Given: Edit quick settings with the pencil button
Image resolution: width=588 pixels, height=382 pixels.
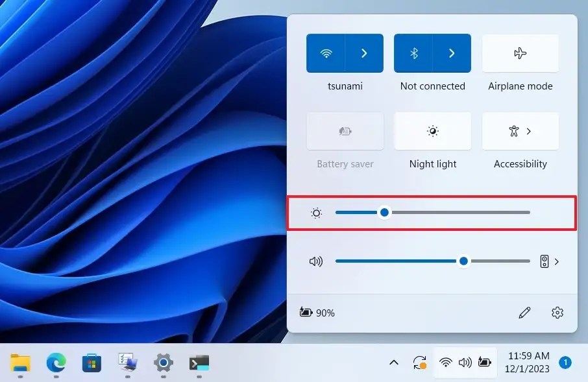Looking at the screenshot, I should pos(525,313).
